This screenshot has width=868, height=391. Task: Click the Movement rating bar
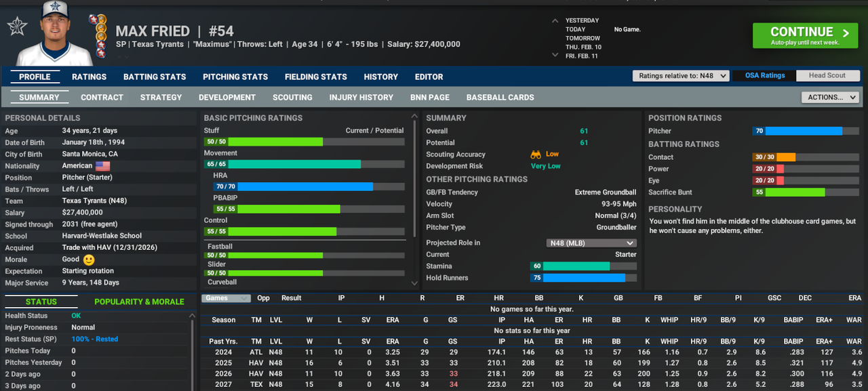[304, 164]
